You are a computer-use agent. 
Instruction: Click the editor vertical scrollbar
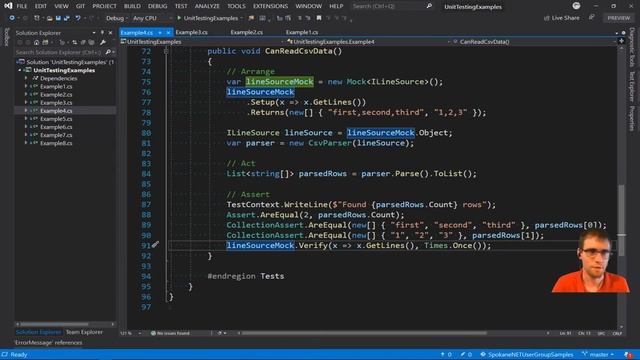(621, 220)
